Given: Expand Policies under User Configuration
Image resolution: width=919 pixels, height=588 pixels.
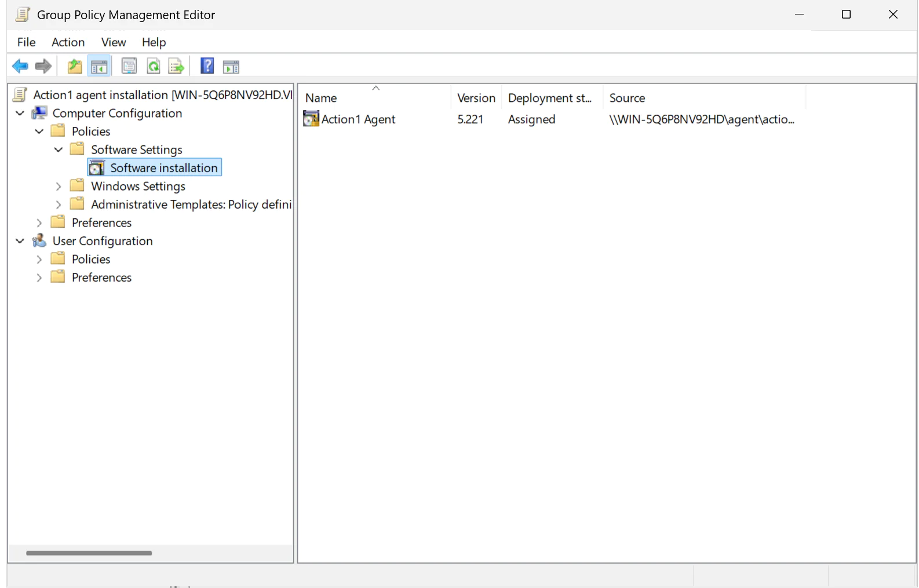Looking at the screenshot, I should tap(39, 260).
